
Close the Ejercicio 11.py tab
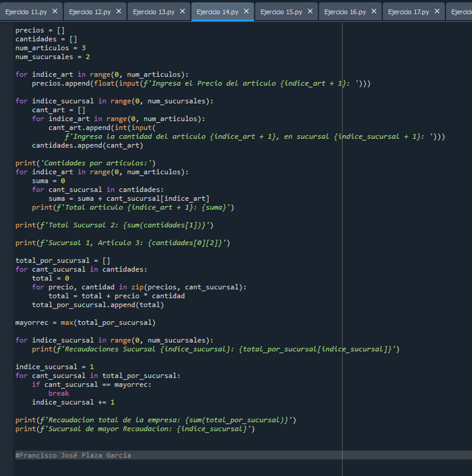(54, 11)
